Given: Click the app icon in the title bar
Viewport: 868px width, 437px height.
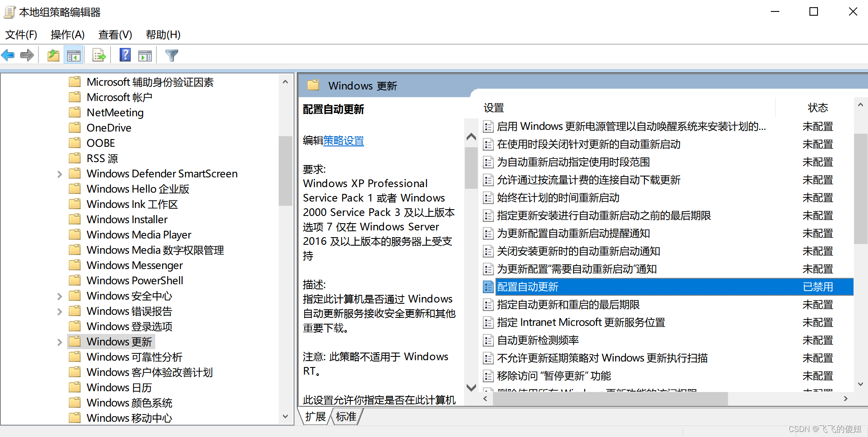Looking at the screenshot, I should coord(9,12).
